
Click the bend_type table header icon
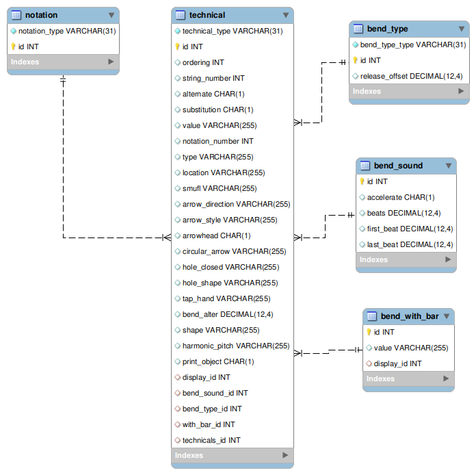pyautogui.click(x=358, y=29)
